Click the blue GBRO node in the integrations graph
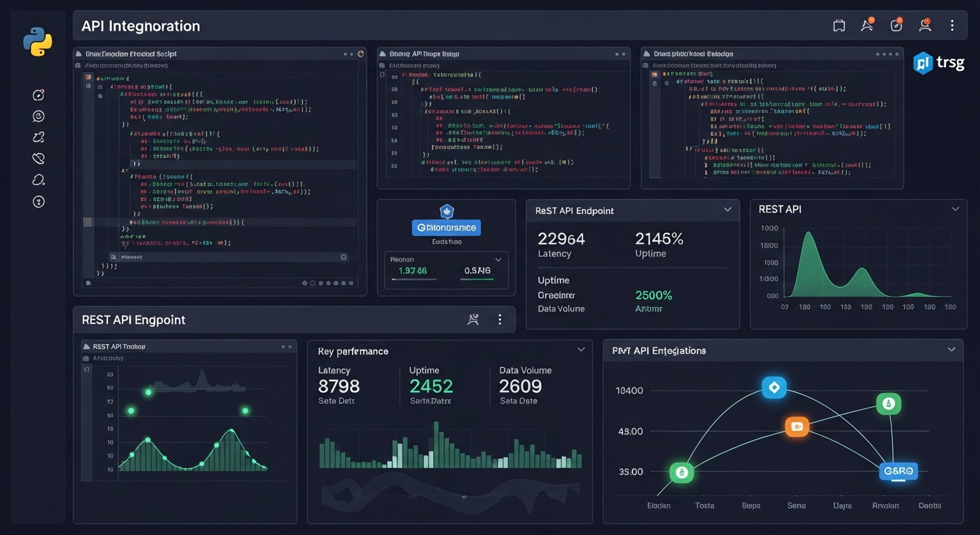 [x=898, y=472]
